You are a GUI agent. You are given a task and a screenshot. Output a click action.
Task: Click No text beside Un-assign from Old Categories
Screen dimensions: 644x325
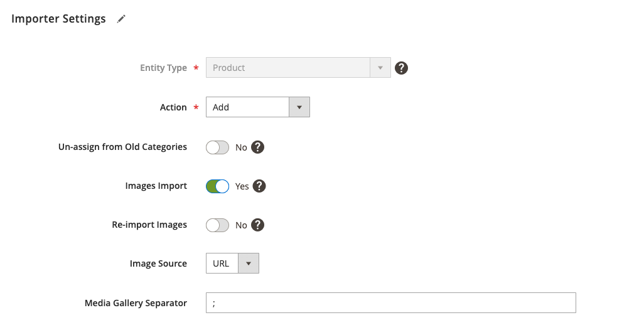(241, 147)
